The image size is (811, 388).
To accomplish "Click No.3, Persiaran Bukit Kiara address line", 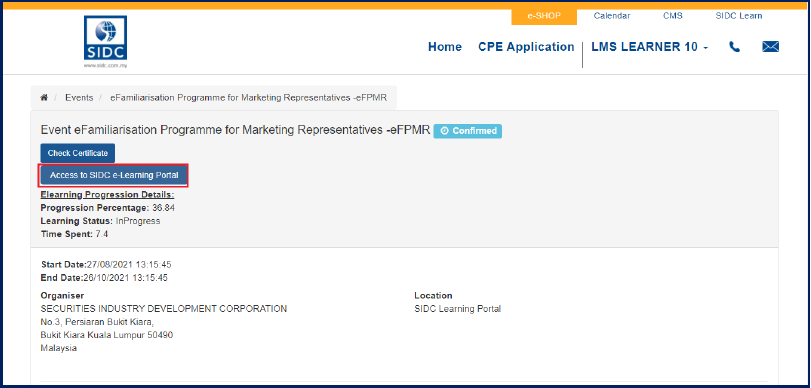I will [97, 322].
